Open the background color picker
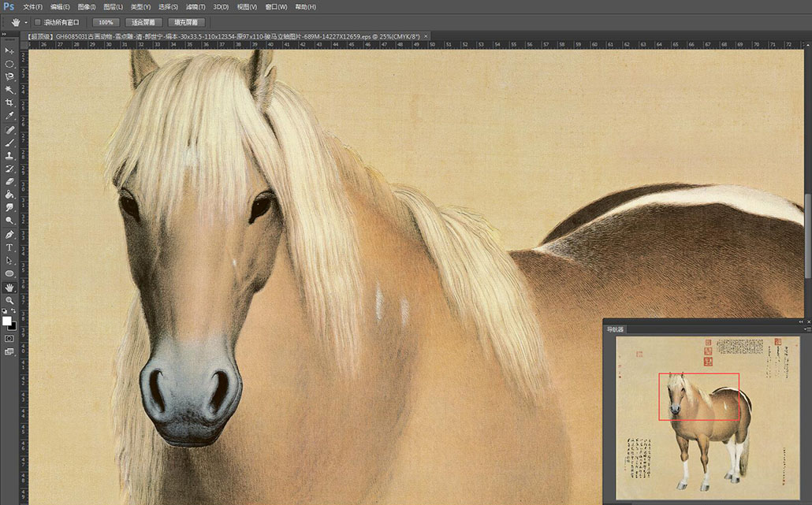 13,326
